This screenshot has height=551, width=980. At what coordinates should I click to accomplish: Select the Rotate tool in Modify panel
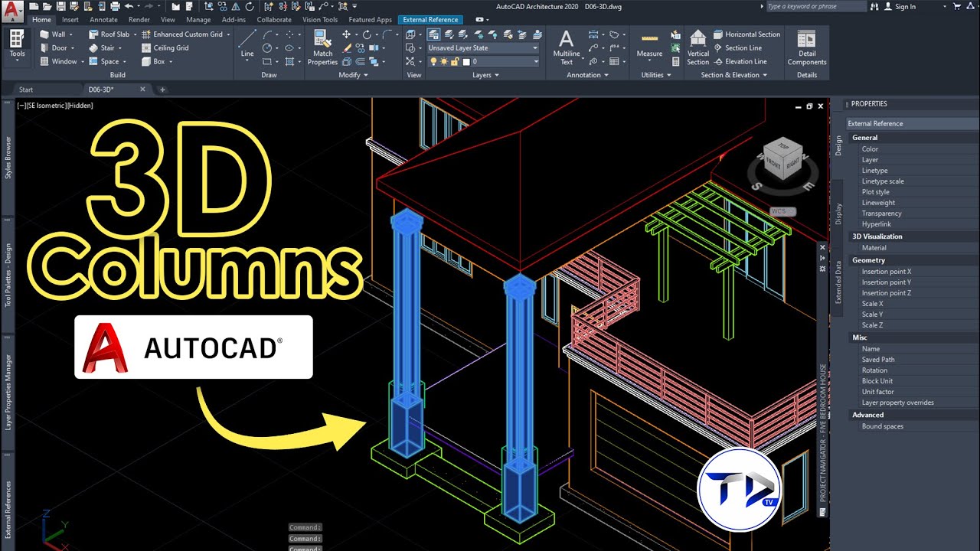[x=367, y=34]
